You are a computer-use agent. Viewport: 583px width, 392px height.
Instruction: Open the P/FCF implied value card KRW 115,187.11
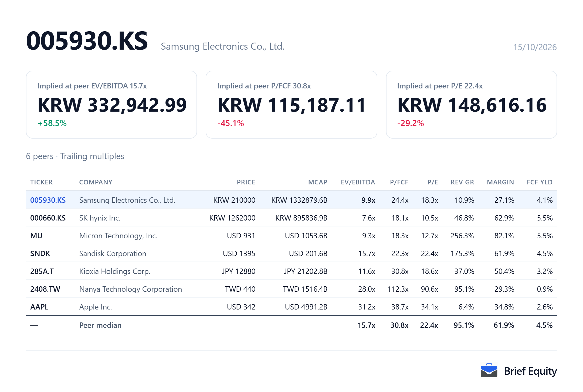tap(291, 105)
